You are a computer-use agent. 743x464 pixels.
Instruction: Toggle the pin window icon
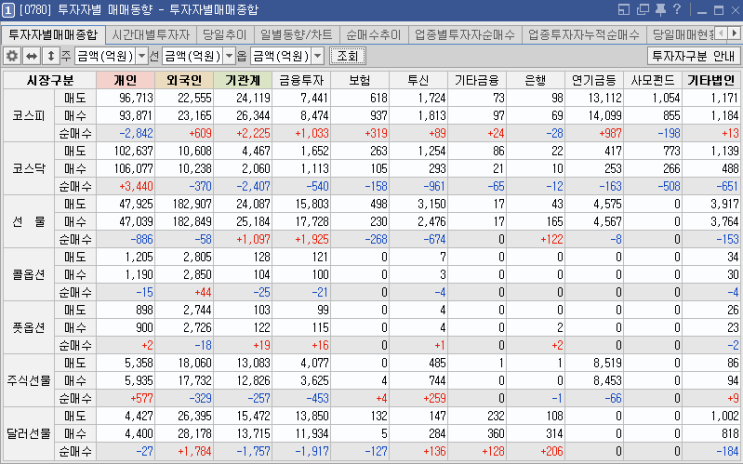(660, 9)
